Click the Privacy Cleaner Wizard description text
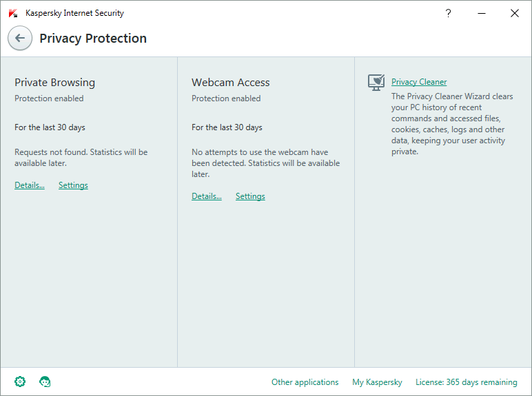Viewport: 532px width, 396px height. [x=451, y=124]
